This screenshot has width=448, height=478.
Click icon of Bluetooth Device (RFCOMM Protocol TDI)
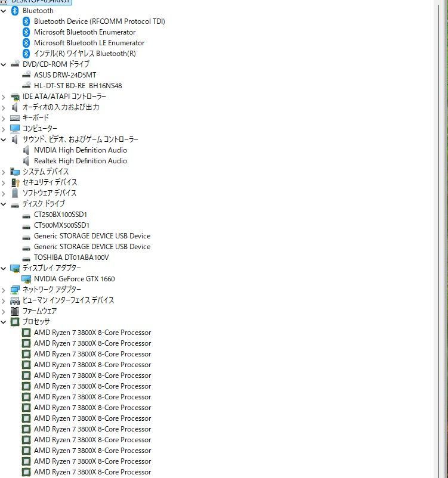point(26,21)
